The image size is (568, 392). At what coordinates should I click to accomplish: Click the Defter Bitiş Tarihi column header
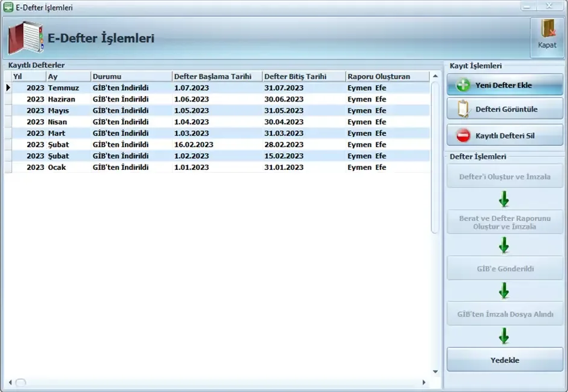304,76
